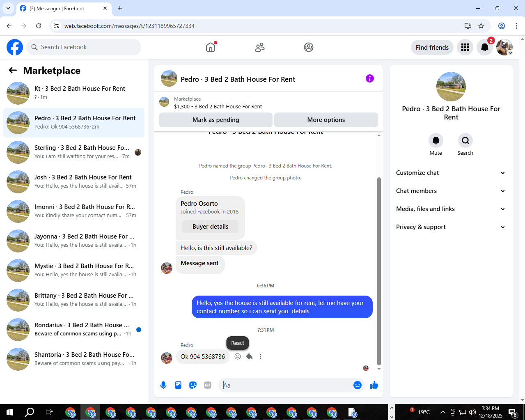Open the Chrome profile icon
The image size is (525, 420).
pos(502,26)
